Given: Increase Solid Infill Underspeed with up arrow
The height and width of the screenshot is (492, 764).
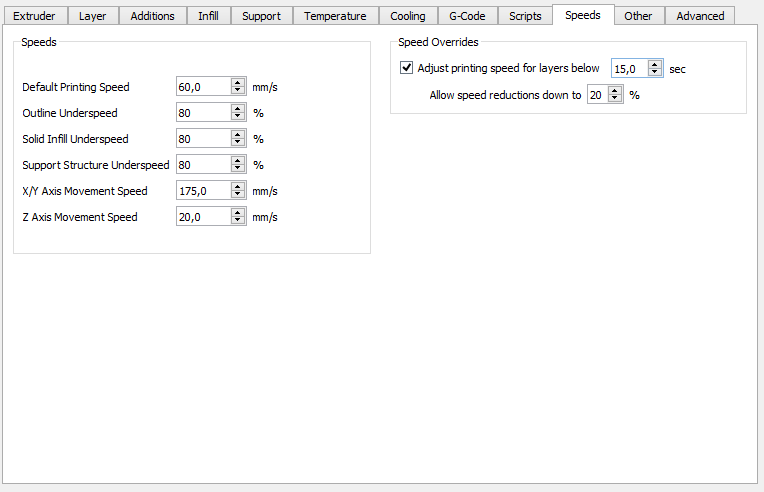Looking at the screenshot, I should tap(238, 134).
